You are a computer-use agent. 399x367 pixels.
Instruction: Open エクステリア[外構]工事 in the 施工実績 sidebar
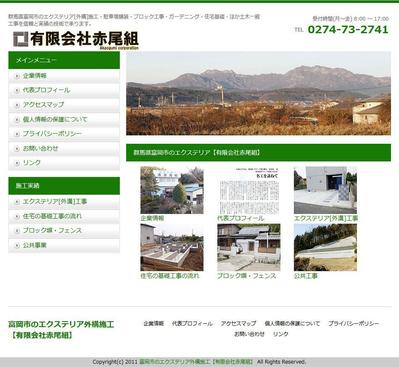(64, 202)
